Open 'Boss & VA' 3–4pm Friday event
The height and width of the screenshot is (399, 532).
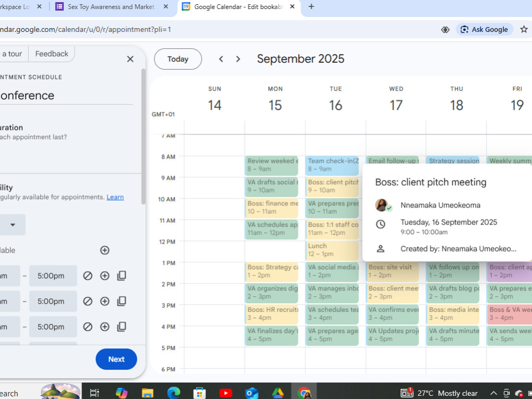510,314
